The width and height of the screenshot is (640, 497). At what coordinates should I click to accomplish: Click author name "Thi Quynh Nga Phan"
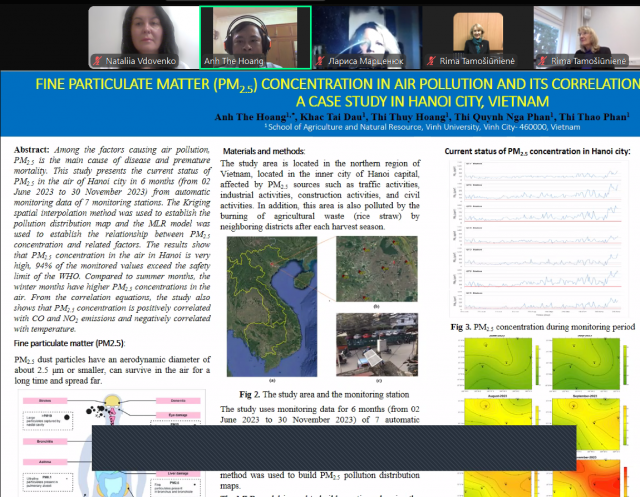[x=503, y=117]
